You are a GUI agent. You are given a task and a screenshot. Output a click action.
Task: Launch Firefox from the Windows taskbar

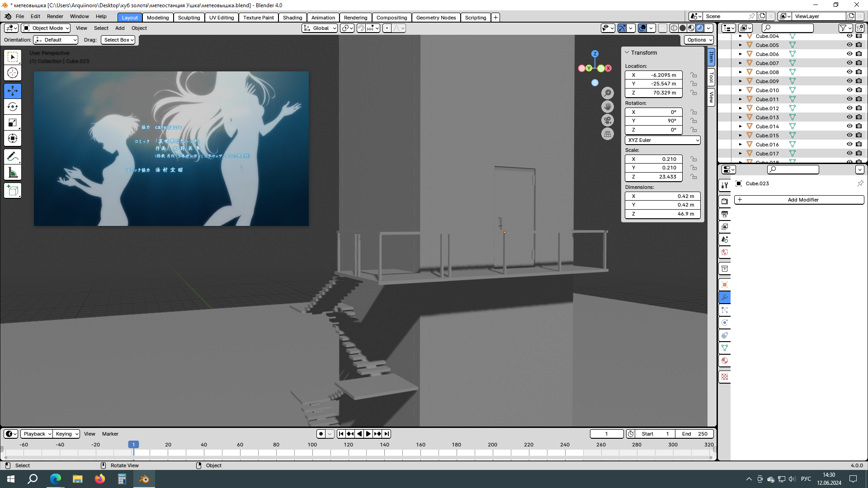pyautogui.click(x=99, y=479)
